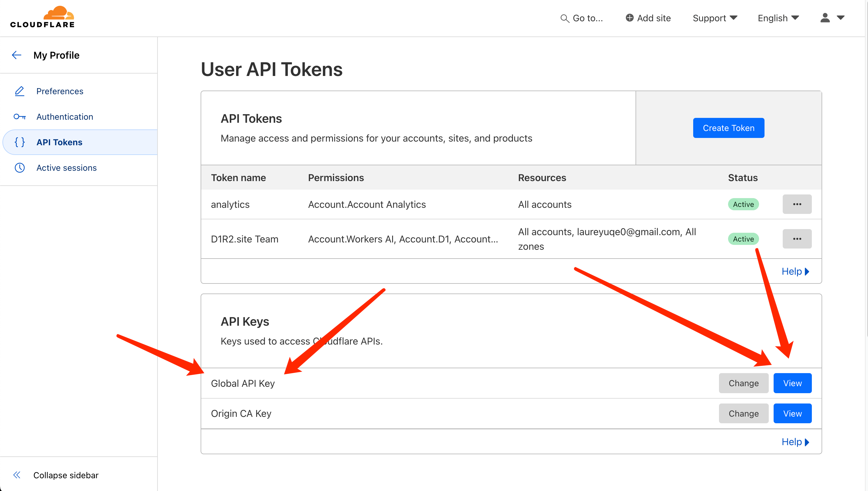
Task: Expand the account chevron in the top bar
Action: pyautogui.click(x=841, y=18)
